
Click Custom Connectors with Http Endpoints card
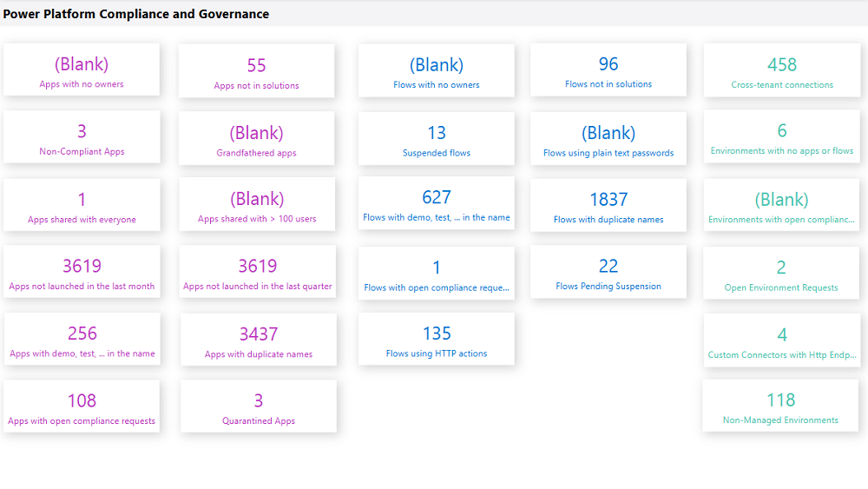click(x=781, y=340)
